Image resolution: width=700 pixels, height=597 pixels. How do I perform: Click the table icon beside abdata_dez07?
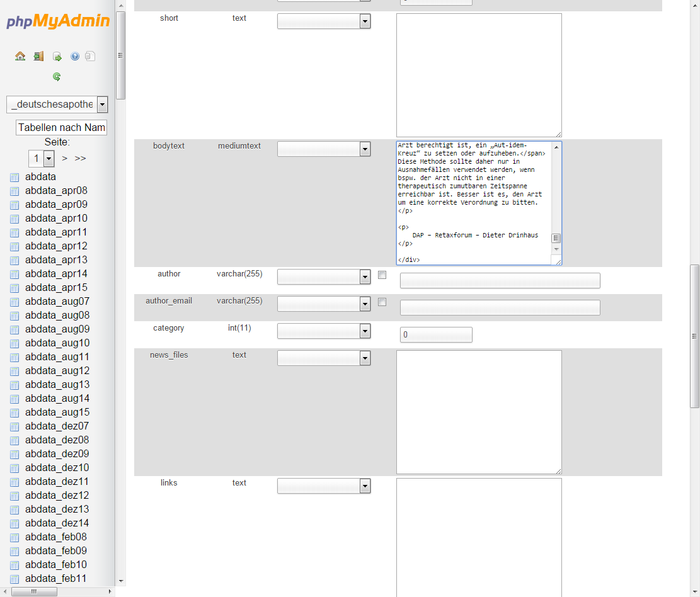pyautogui.click(x=15, y=426)
